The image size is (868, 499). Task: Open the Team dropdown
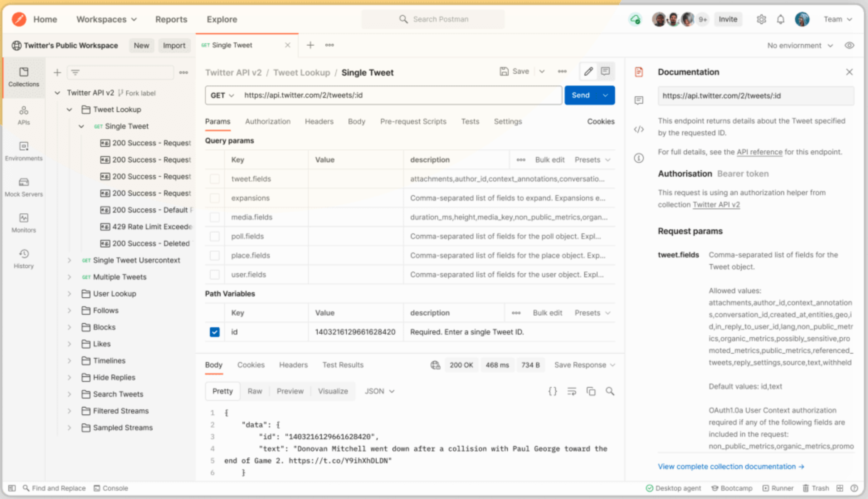pos(837,19)
